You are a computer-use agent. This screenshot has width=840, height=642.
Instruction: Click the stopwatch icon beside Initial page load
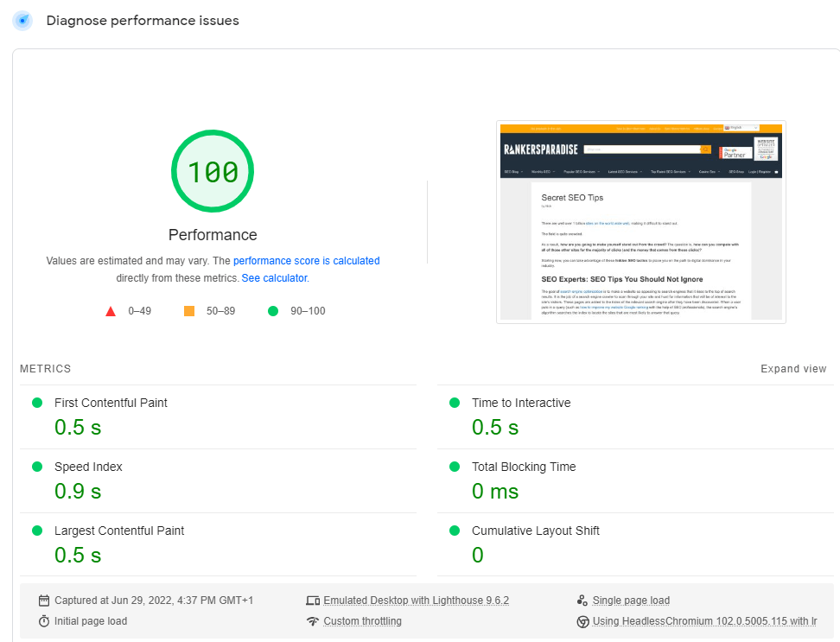44,621
